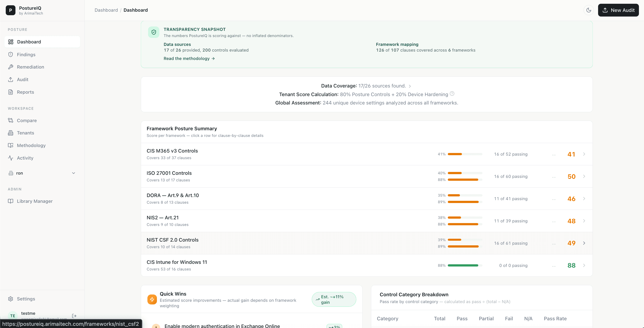The height and width of the screenshot is (328, 644).
Task: Open Settings in the sidebar
Action: point(42,299)
